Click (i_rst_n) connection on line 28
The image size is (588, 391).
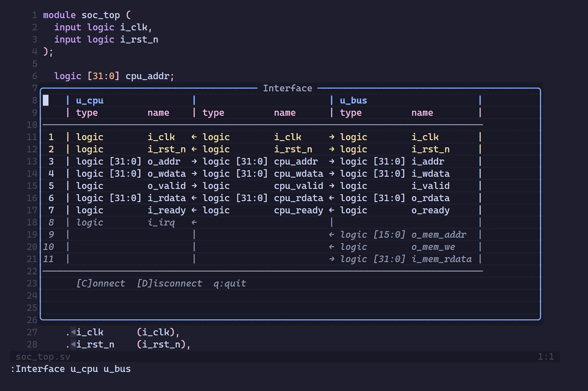(161, 344)
